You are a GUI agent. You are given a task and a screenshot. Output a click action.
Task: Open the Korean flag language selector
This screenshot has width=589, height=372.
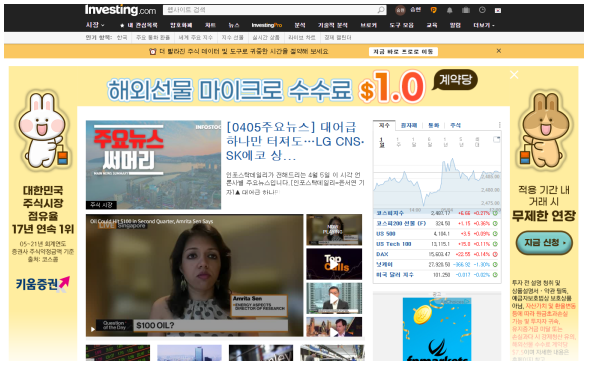tap(498, 11)
